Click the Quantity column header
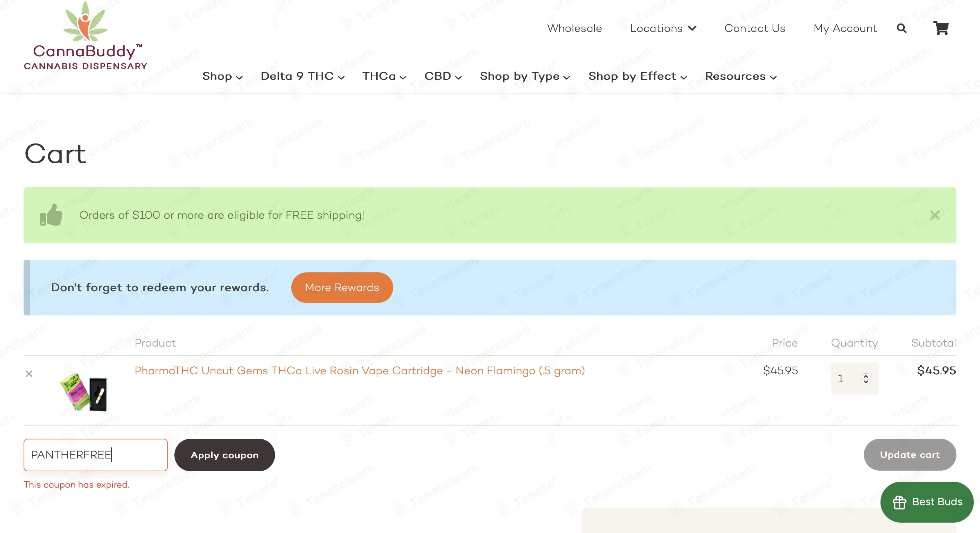 [x=854, y=343]
